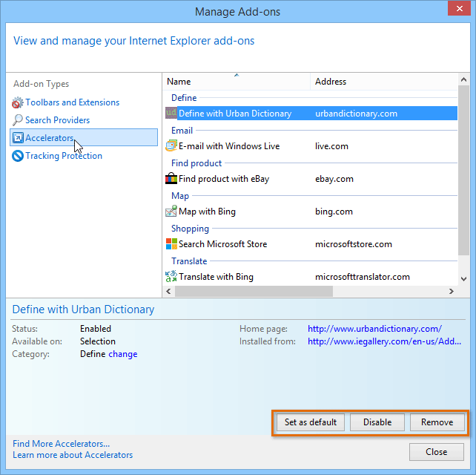Click the Urban Dictionary 'ud' icon
The width and height of the screenshot is (476, 475).
[171, 113]
